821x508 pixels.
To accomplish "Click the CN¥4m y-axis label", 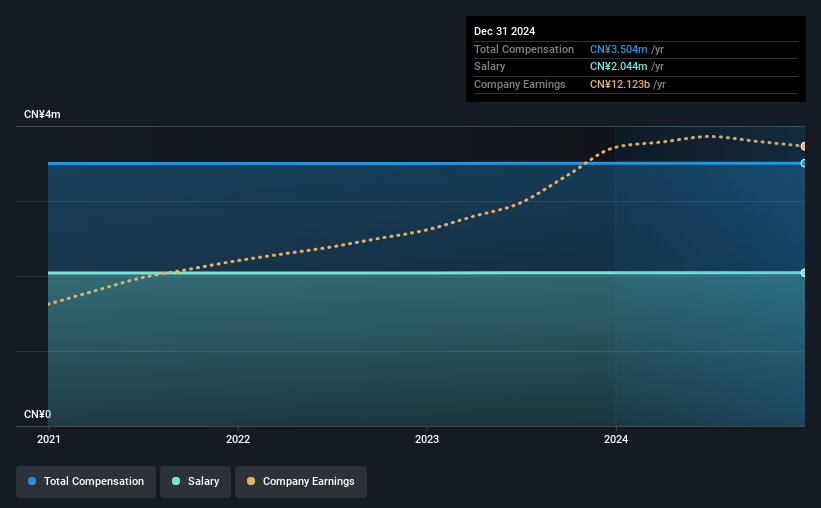I will 42,114.
